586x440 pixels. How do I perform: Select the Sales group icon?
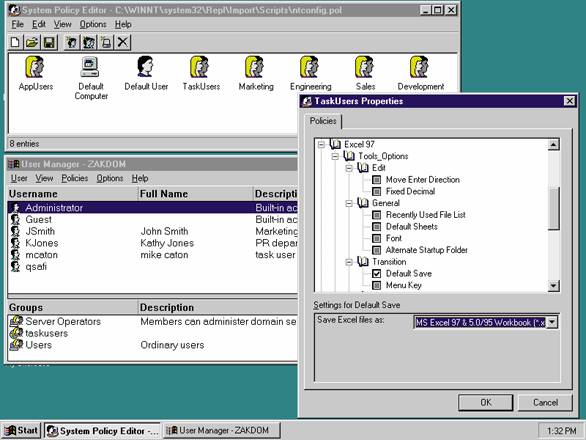[365, 67]
